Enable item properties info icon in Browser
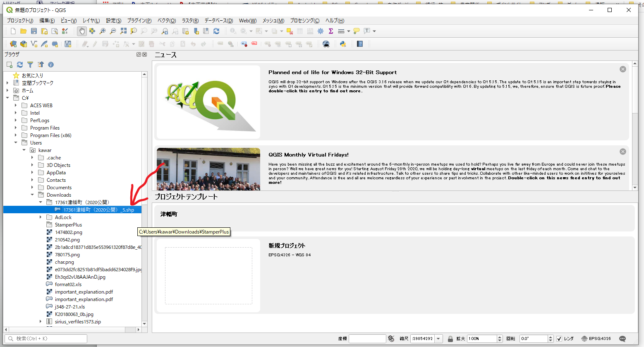The image size is (644, 347). point(51,65)
